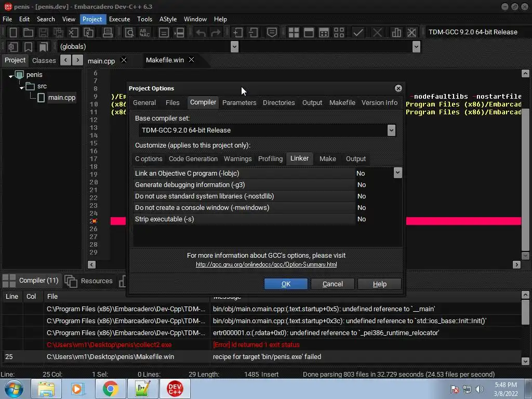Click the Toggle Bookmark icon
This screenshot has height=399, width=532.
click(28, 47)
